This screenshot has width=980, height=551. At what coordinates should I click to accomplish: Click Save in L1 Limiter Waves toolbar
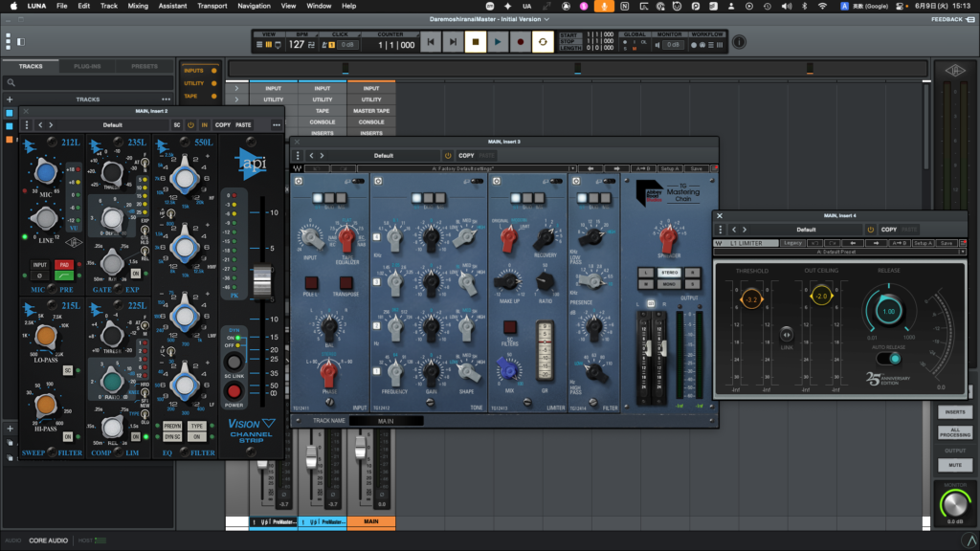coord(946,243)
